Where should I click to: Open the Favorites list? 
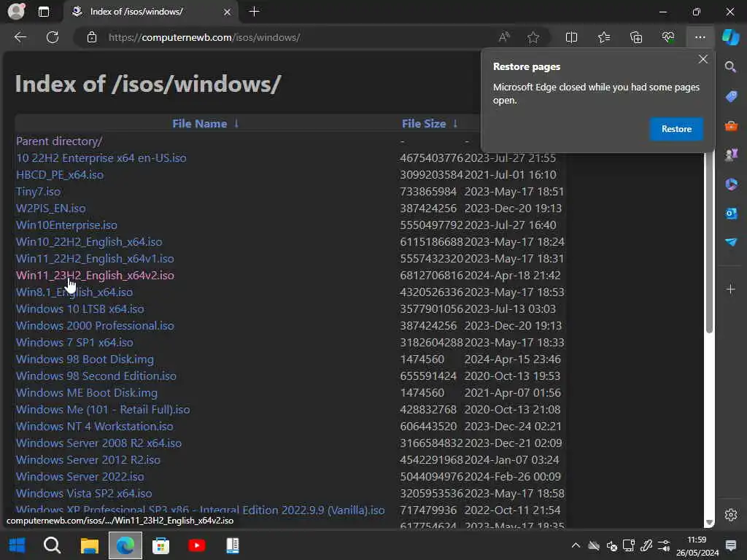pos(604,37)
